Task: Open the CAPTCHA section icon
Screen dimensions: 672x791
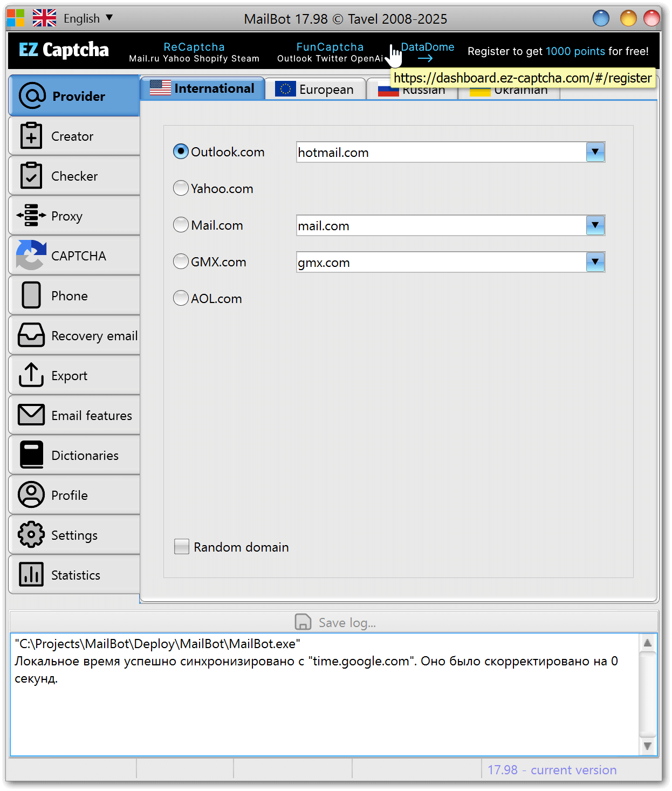Action: point(31,256)
